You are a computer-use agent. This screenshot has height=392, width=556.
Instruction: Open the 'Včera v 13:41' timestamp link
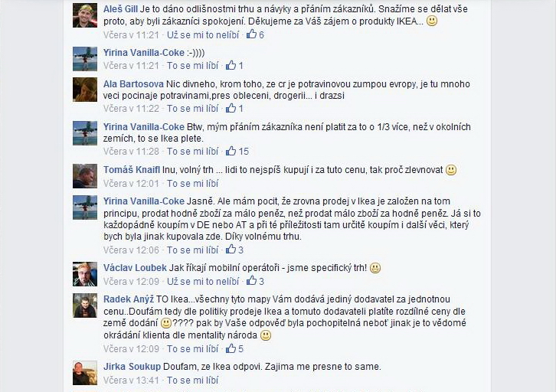tap(131, 381)
